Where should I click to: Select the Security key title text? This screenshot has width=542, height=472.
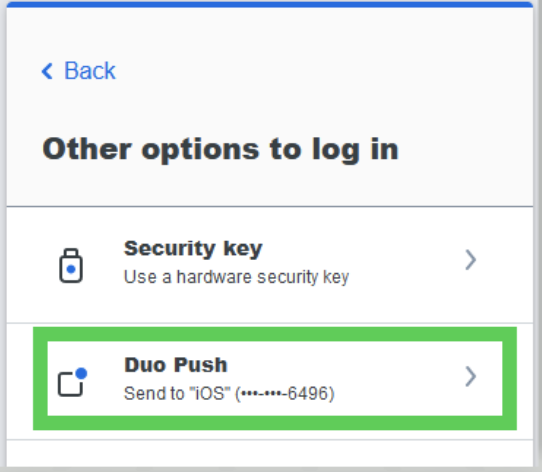(193, 249)
